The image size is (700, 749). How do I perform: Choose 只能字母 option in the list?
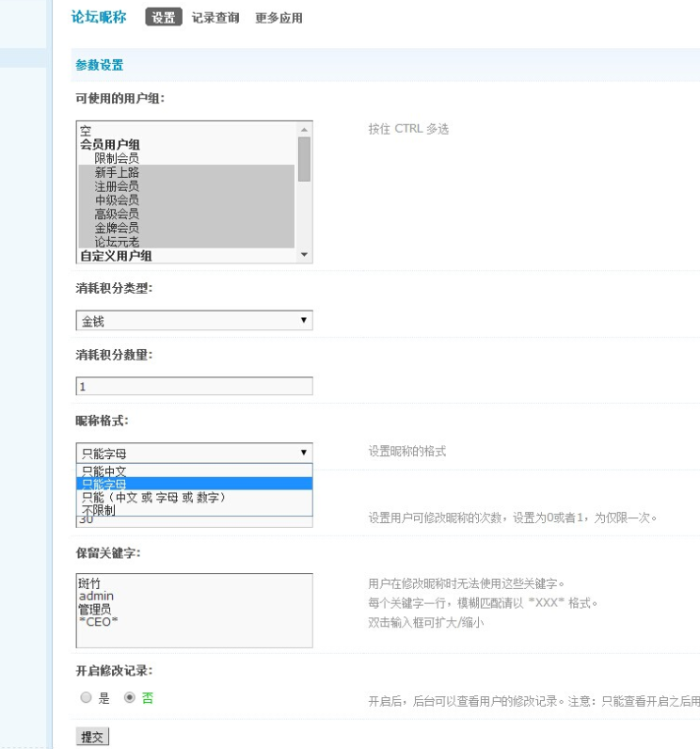click(x=195, y=484)
